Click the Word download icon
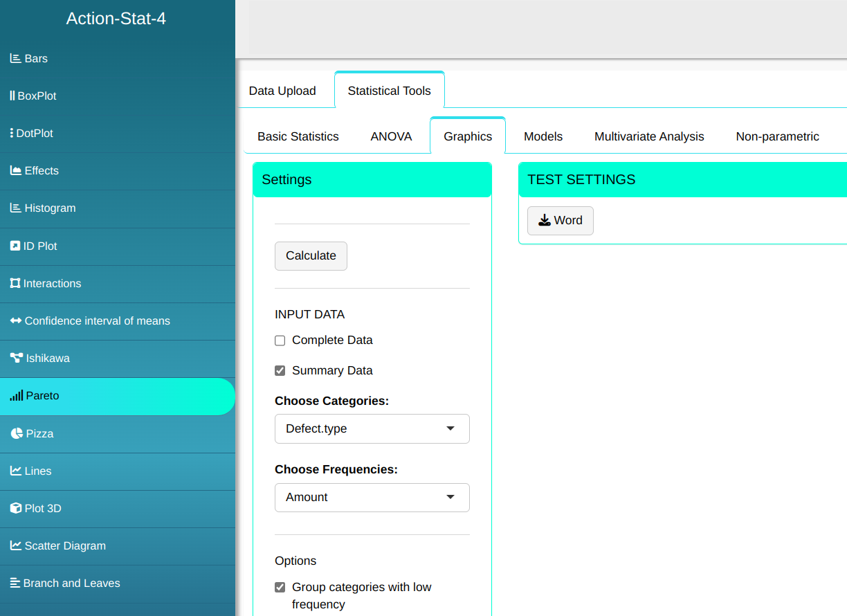The image size is (847, 616). coord(545,221)
